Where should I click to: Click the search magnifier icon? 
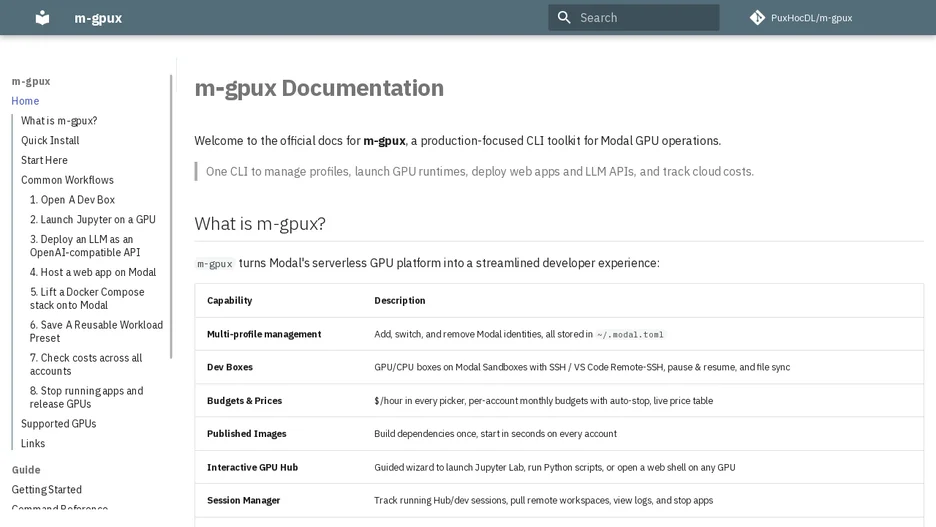(564, 18)
